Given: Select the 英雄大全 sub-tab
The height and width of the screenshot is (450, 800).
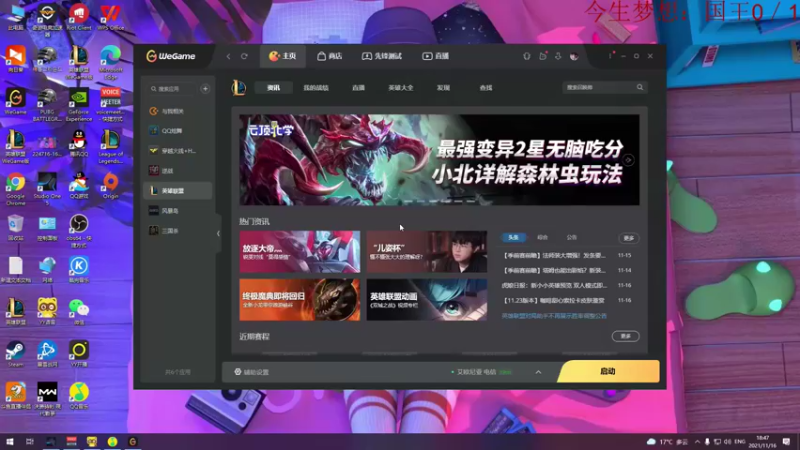Looking at the screenshot, I should pyautogui.click(x=401, y=88).
